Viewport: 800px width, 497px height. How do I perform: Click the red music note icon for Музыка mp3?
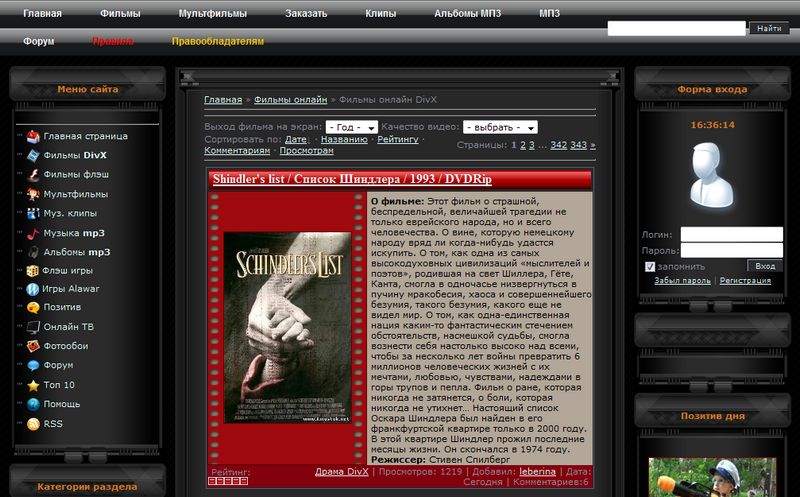[x=33, y=233]
